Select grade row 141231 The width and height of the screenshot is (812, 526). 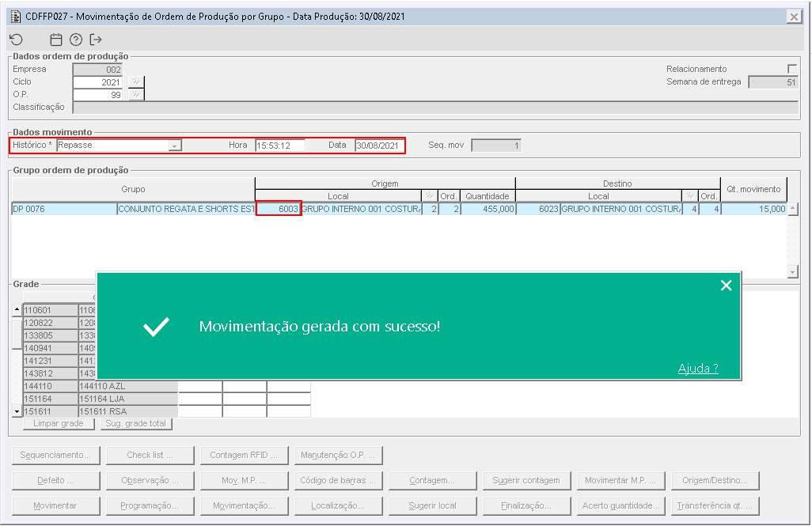pyautogui.click(x=51, y=361)
